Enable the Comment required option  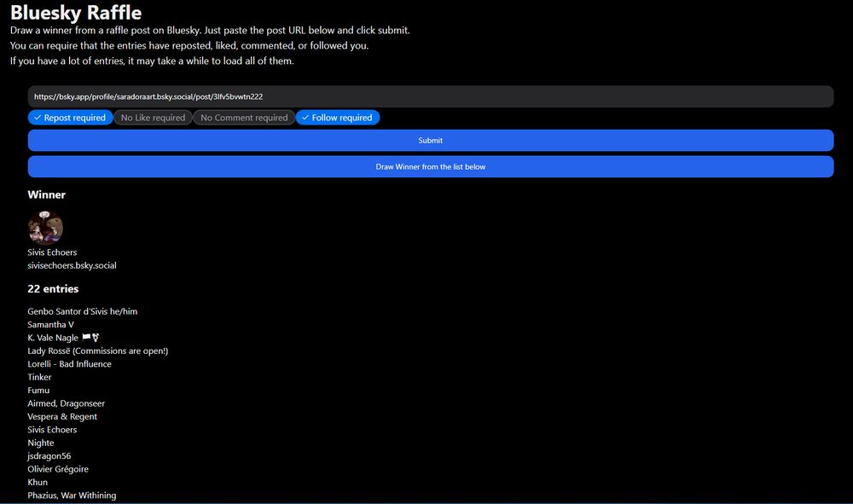point(244,118)
